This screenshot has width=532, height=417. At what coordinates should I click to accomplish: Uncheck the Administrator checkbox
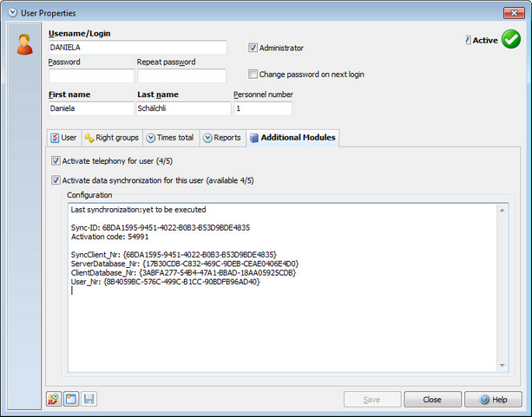[253, 48]
